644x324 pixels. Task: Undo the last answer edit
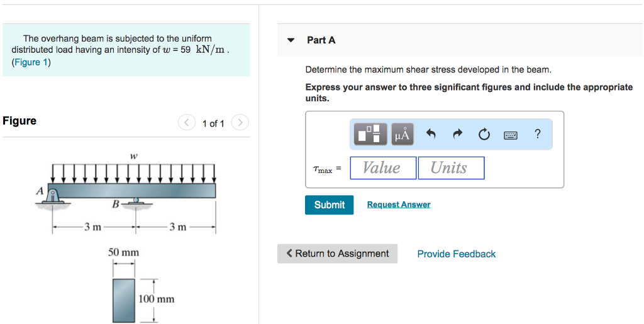tap(430, 134)
